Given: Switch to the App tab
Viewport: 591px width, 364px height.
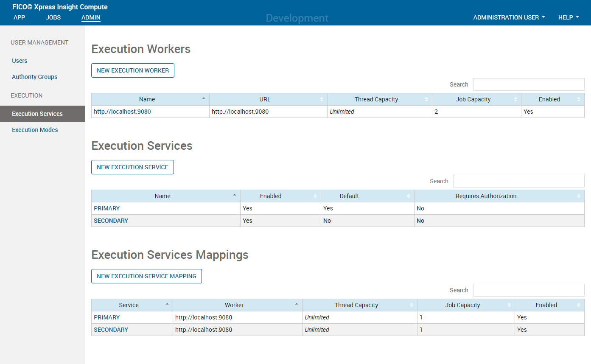Looking at the screenshot, I should pyautogui.click(x=20, y=17).
